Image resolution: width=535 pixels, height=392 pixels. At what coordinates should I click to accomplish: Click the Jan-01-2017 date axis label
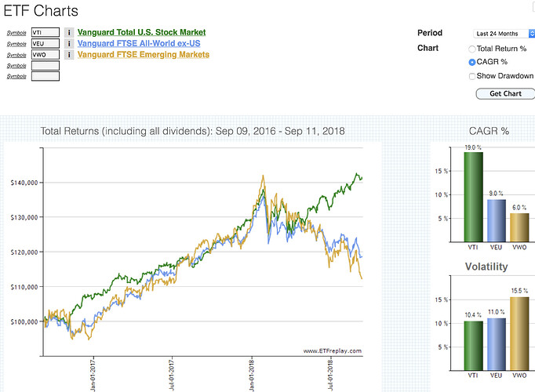pos(93,376)
